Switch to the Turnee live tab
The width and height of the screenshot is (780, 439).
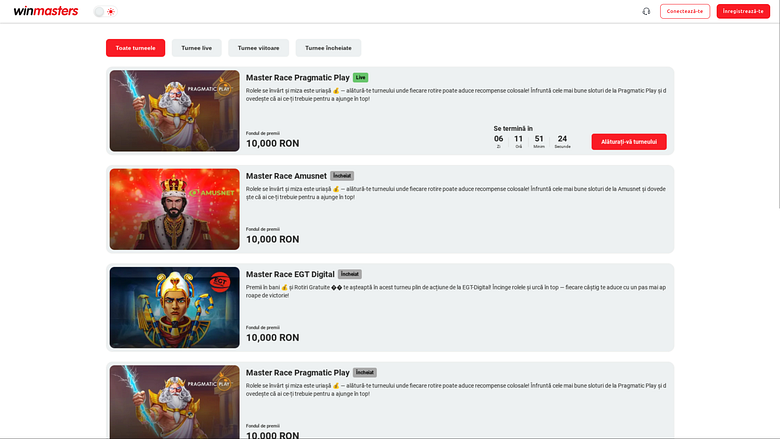[x=196, y=48]
